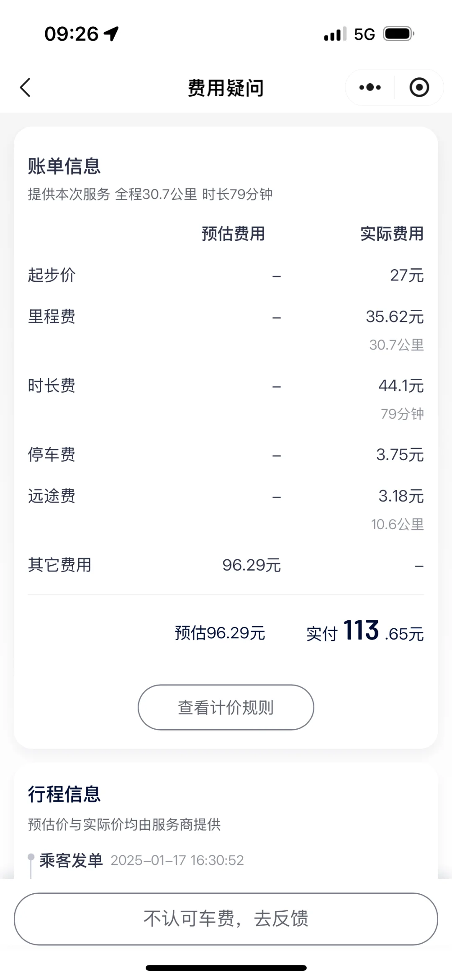Tap the cellular signal bars icon

[x=335, y=34]
